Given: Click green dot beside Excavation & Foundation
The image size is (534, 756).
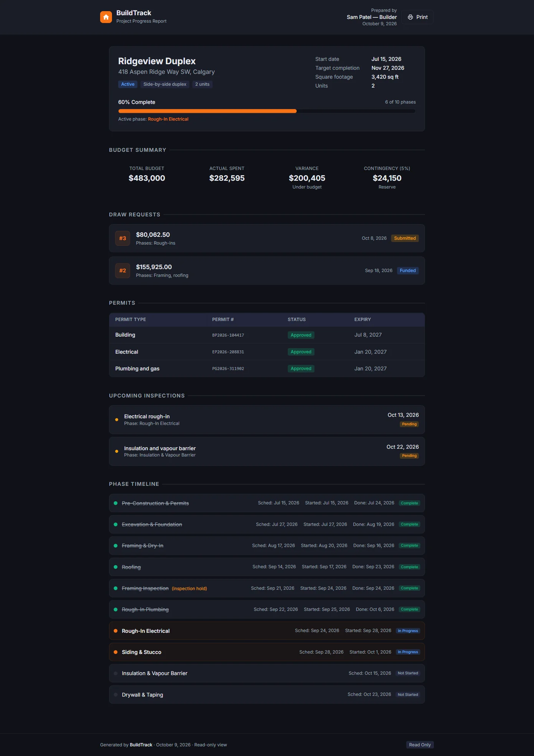Looking at the screenshot, I should pyautogui.click(x=116, y=524).
